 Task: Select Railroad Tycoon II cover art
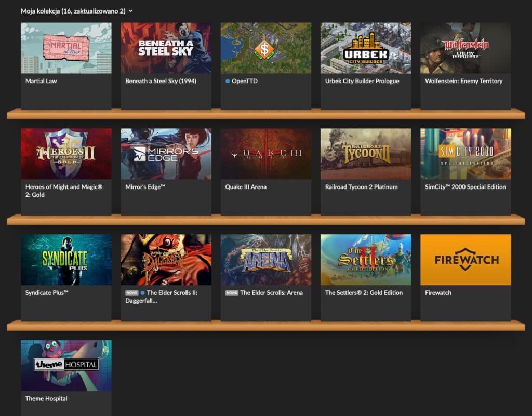(x=366, y=154)
